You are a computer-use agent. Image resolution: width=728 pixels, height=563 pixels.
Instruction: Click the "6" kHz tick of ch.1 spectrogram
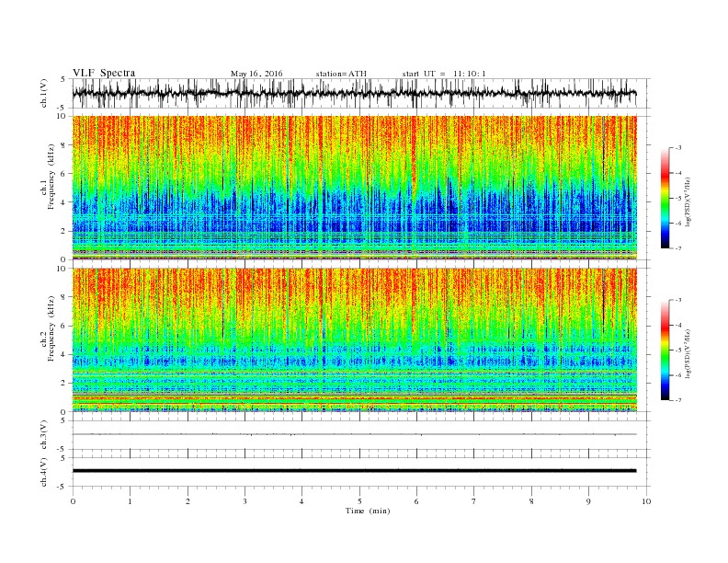64,174
